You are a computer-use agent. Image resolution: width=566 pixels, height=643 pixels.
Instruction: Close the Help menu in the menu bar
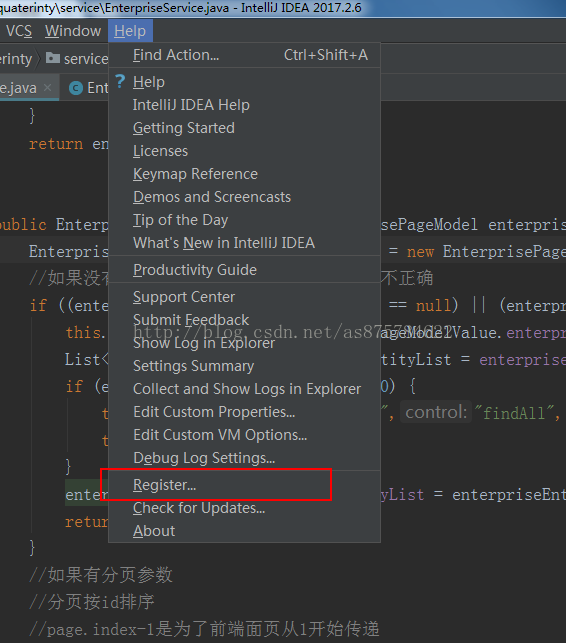[130, 31]
